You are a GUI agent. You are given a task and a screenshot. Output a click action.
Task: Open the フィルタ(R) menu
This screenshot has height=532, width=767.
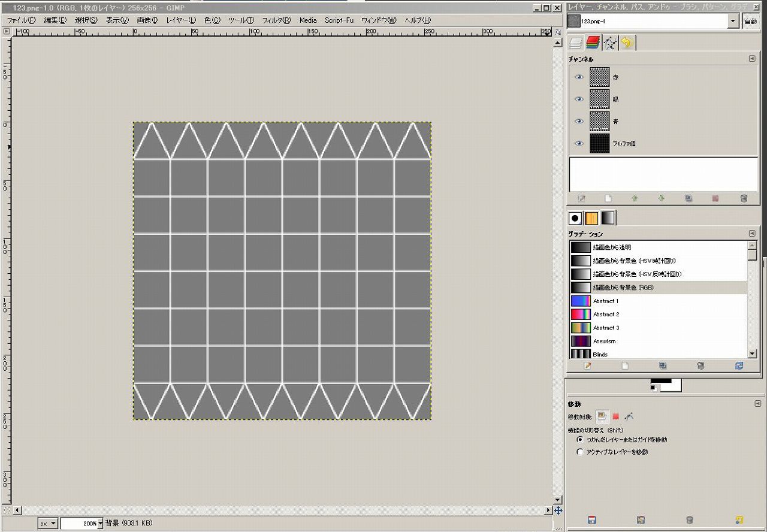point(276,20)
